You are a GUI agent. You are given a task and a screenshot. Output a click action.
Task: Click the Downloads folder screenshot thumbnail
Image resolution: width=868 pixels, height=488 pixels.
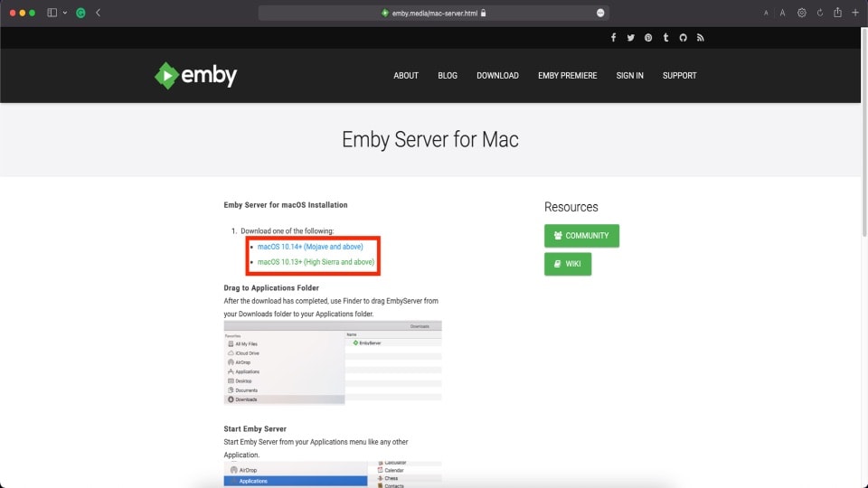pos(333,363)
